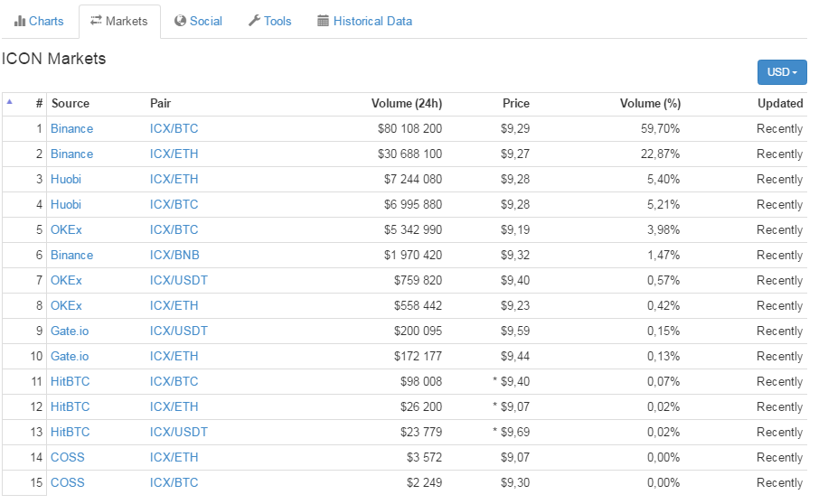This screenshot has width=819, height=504.
Task: Open HitBTC link in row 11
Action: pos(70,381)
